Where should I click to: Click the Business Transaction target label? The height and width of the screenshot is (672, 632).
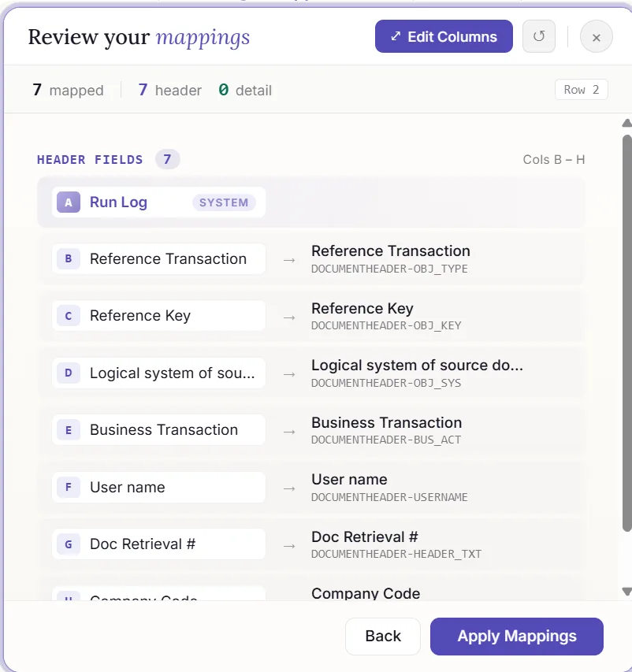pos(386,422)
